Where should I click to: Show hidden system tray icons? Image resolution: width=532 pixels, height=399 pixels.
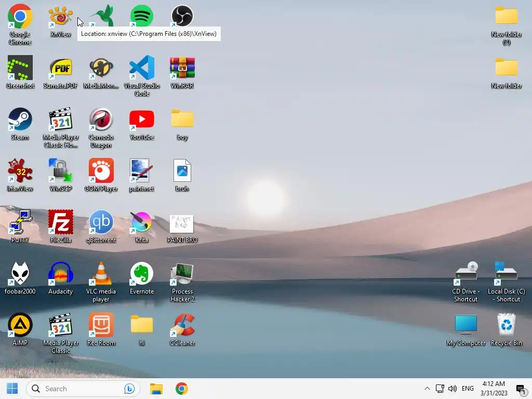point(427,389)
